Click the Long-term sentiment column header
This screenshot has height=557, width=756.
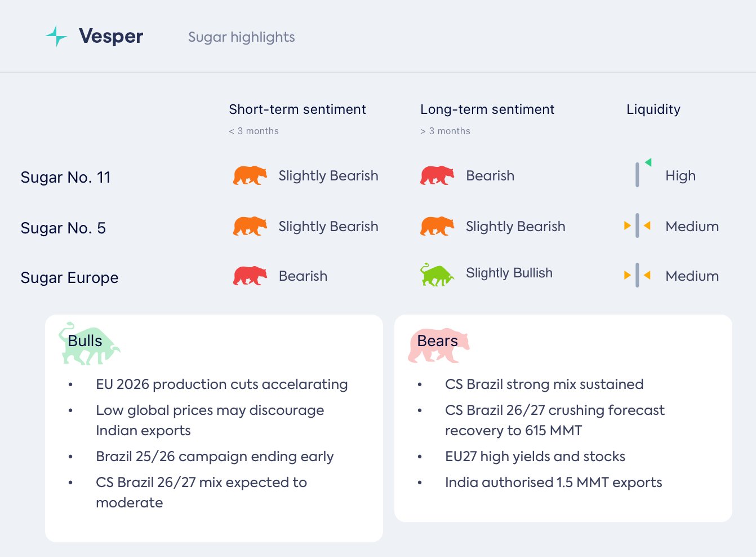pyautogui.click(x=487, y=109)
